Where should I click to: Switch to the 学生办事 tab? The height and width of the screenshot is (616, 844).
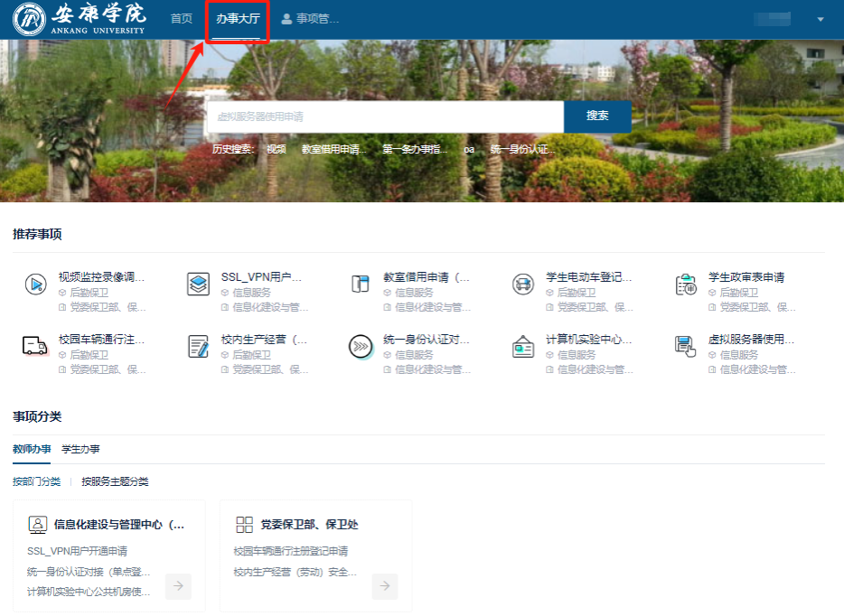[x=80, y=449]
